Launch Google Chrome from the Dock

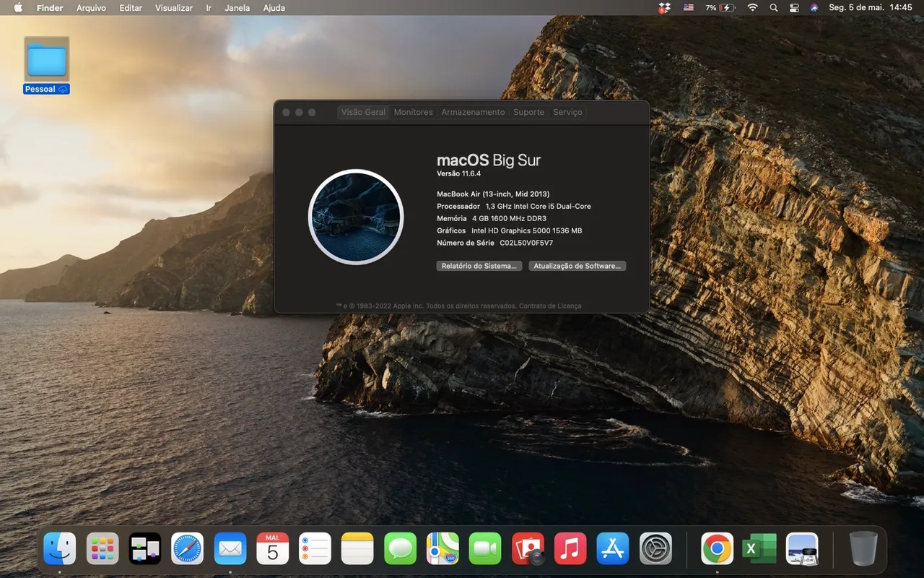(x=717, y=548)
